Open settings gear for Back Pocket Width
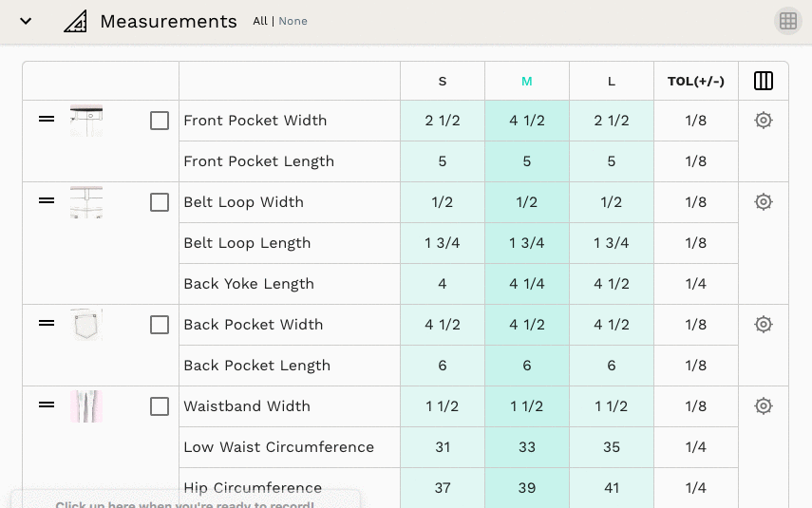 pyautogui.click(x=764, y=324)
